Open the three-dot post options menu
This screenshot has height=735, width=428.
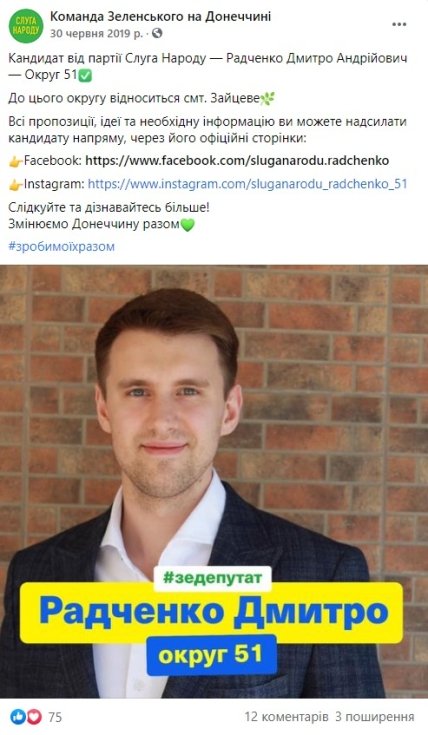[399, 25]
